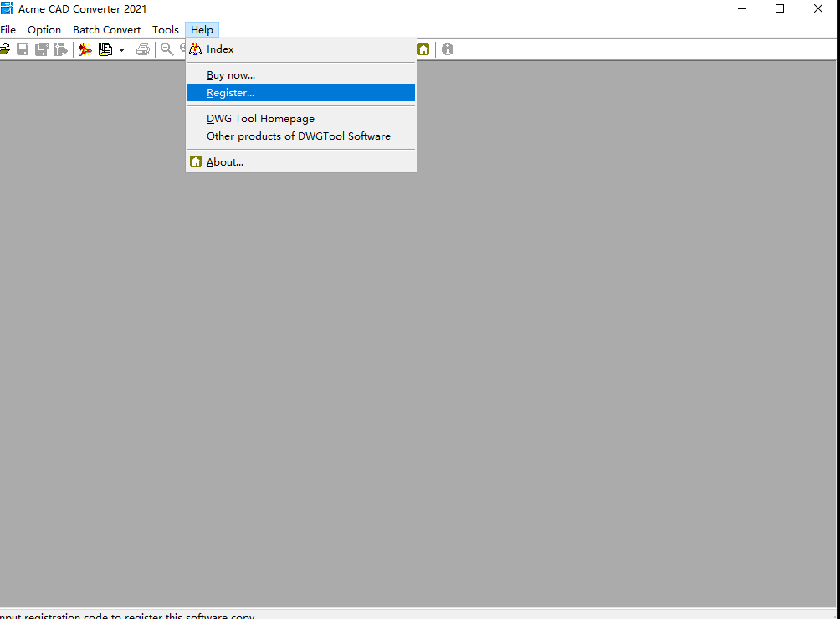Click the magnifier zoom toolbar icon
The height and width of the screenshot is (619, 840).
coord(167,50)
